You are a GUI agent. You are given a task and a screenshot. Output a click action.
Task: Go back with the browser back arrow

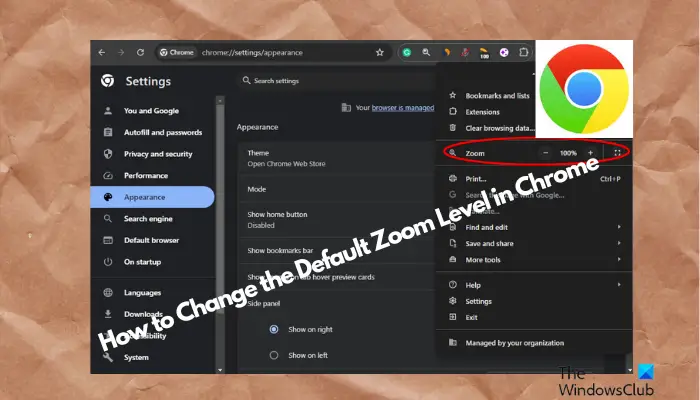(x=102, y=52)
